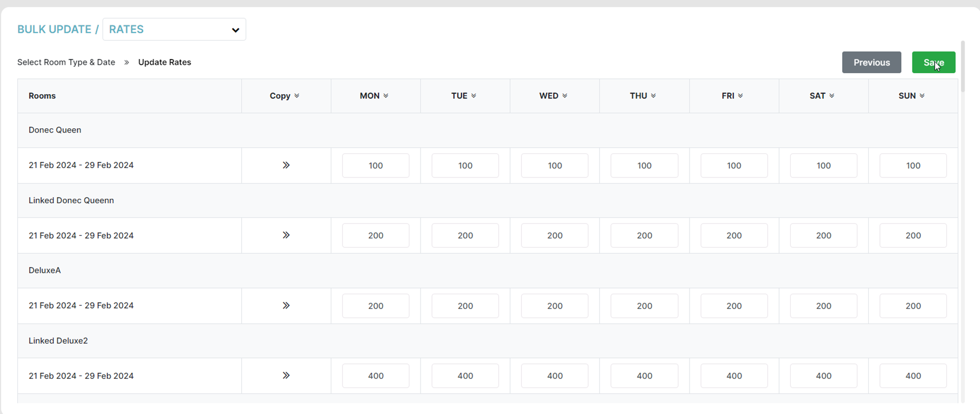Go back with the Previous button

click(x=871, y=62)
